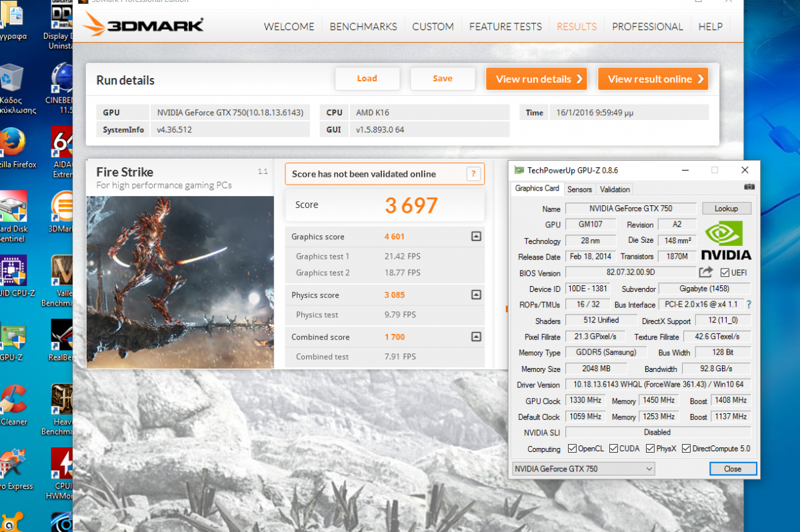
Task: Collapse the Graphics score section
Action: [475, 236]
